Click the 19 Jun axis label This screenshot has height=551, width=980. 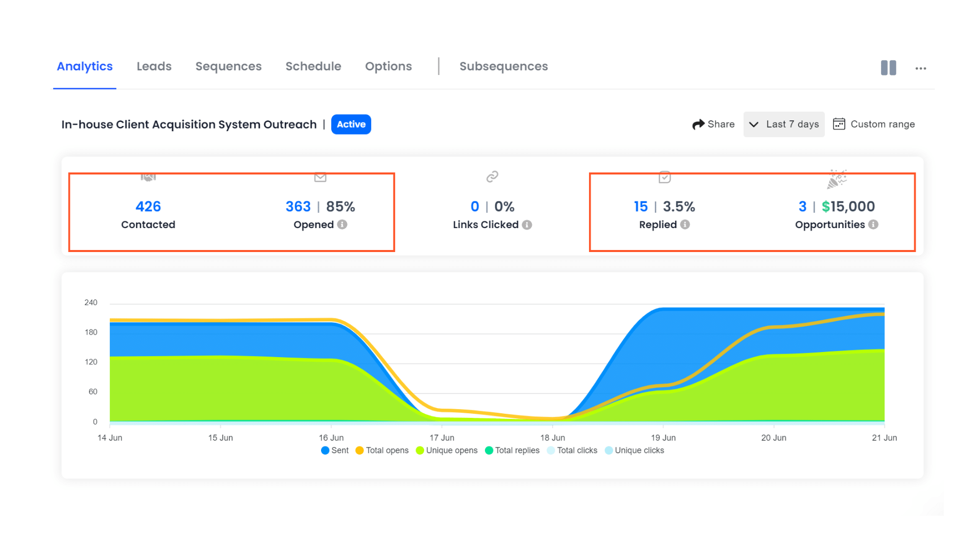663,438
